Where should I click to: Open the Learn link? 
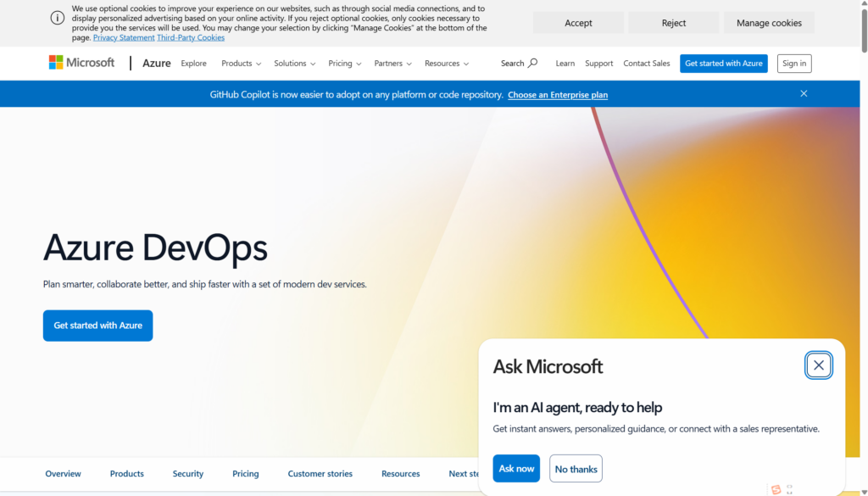(565, 63)
